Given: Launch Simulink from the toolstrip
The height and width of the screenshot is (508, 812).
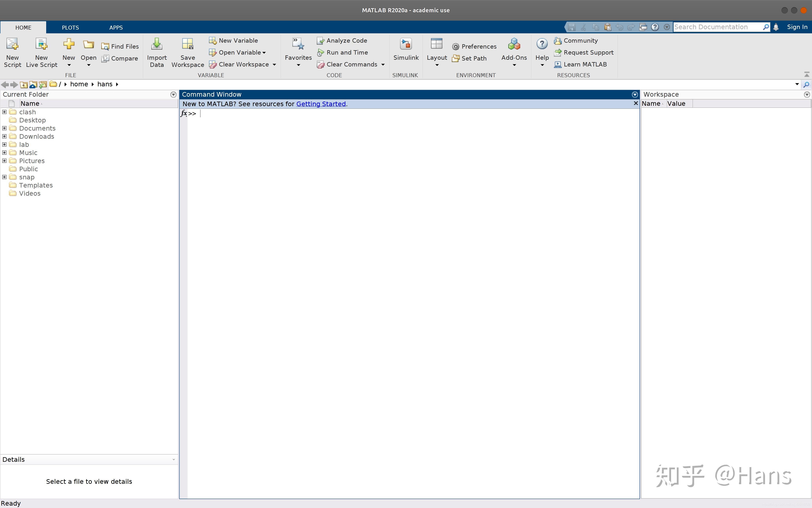Looking at the screenshot, I should coord(406,49).
